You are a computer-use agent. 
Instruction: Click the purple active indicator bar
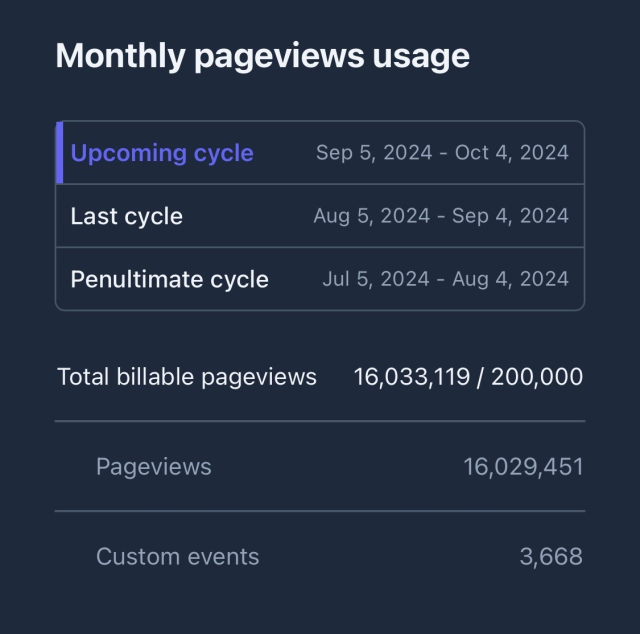[60, 153]
